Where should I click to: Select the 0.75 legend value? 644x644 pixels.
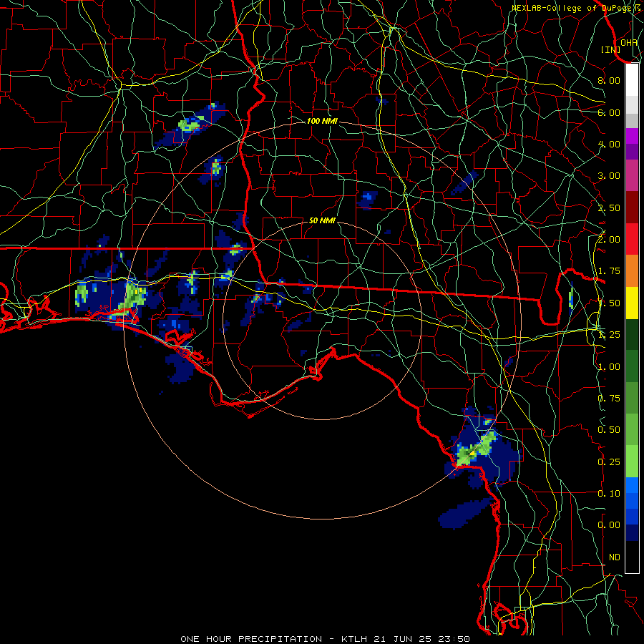609,399
